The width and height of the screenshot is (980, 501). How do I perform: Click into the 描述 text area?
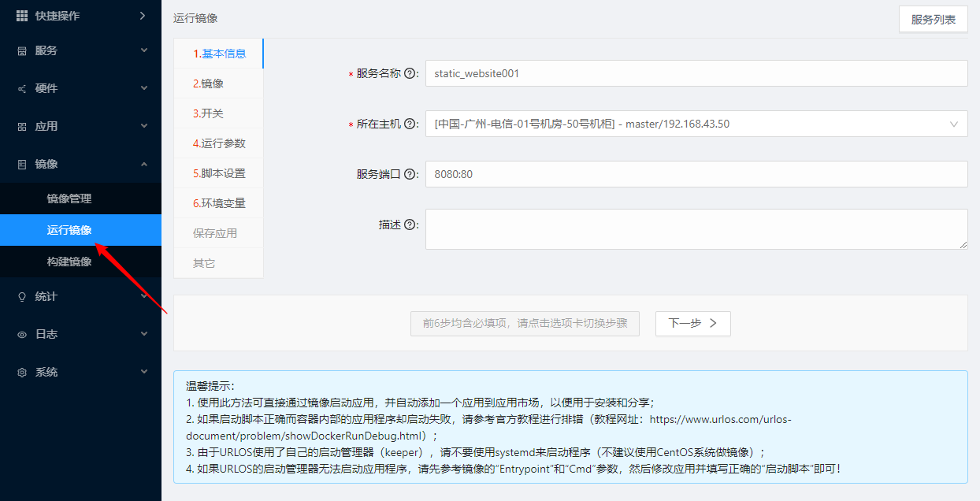[696, 228]
